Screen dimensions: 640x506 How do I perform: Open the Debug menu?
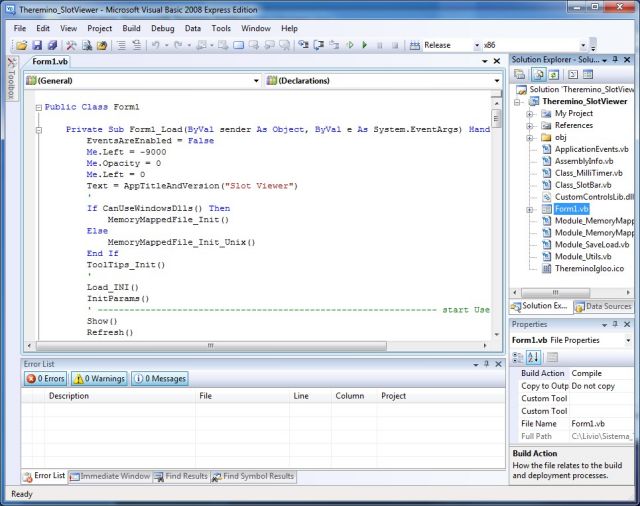(162, 28)
